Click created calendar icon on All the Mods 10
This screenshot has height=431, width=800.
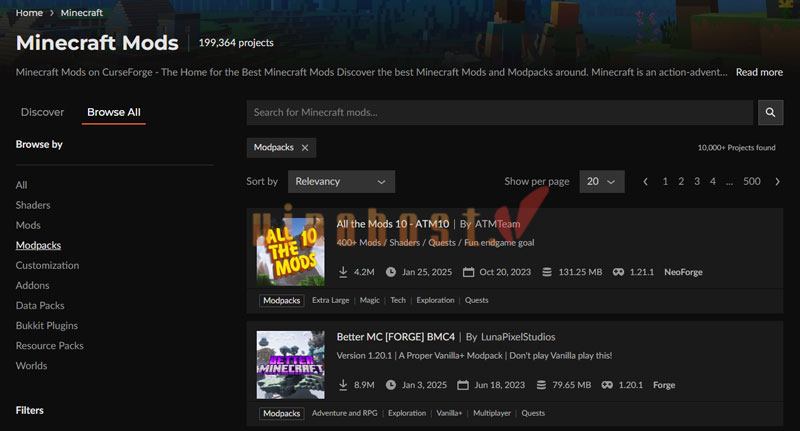click(468, 272)
